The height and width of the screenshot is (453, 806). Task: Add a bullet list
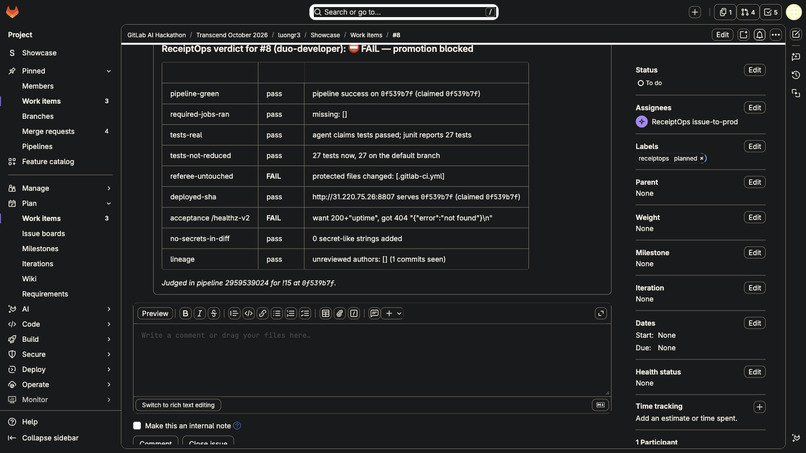click(x=277, y=313)
